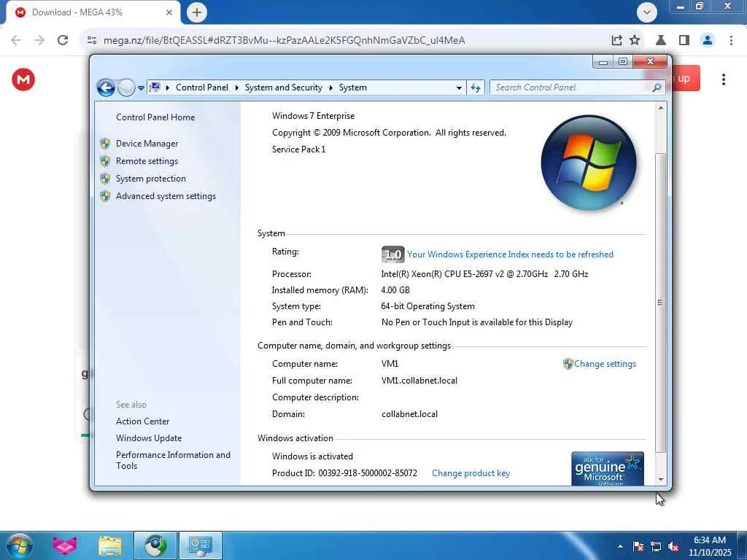Click the red MEGA logo on page
The width and height of the screenshot is (747, 560).
(23, 79)
